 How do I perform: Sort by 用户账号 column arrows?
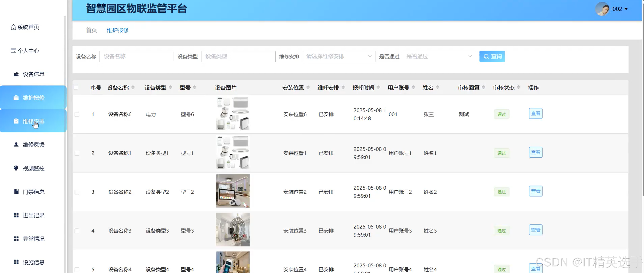pyautogui.click(x=413, y=88)
